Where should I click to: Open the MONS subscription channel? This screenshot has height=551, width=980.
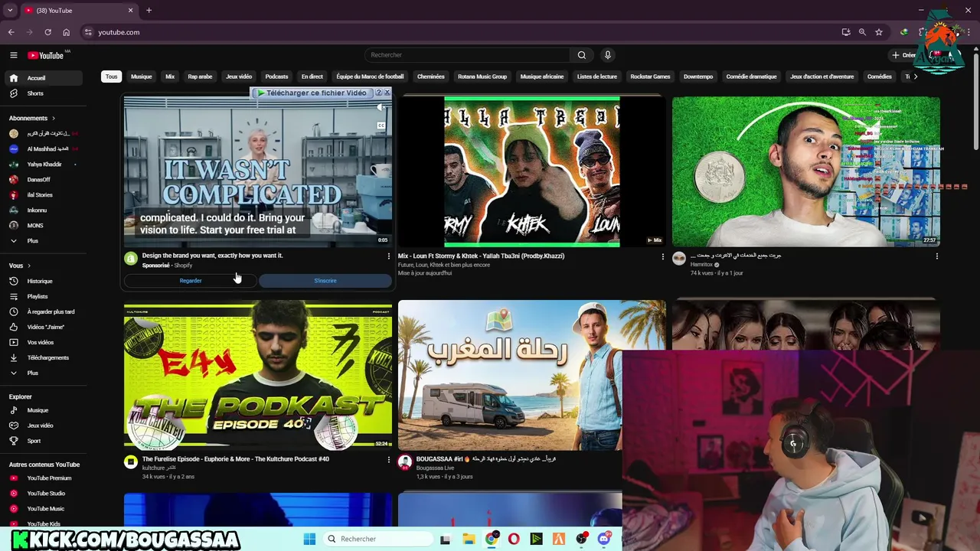(43, 225)
